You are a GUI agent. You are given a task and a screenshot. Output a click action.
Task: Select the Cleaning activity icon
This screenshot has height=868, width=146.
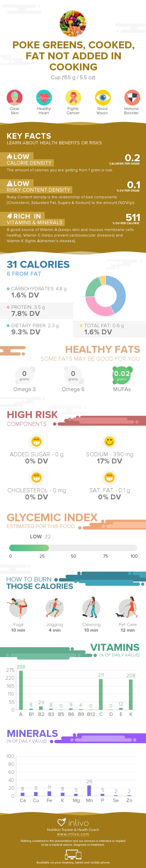point(91,607)
